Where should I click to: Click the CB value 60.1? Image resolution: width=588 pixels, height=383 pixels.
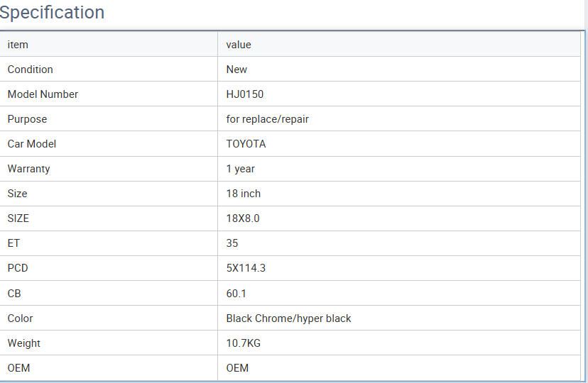coord(236,293)
